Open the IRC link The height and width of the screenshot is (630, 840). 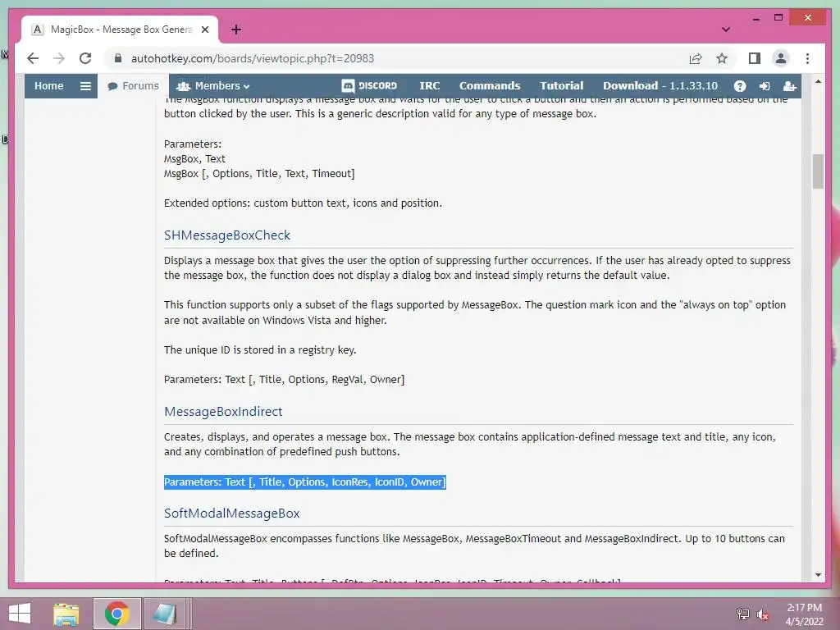(x=430, y=85)
